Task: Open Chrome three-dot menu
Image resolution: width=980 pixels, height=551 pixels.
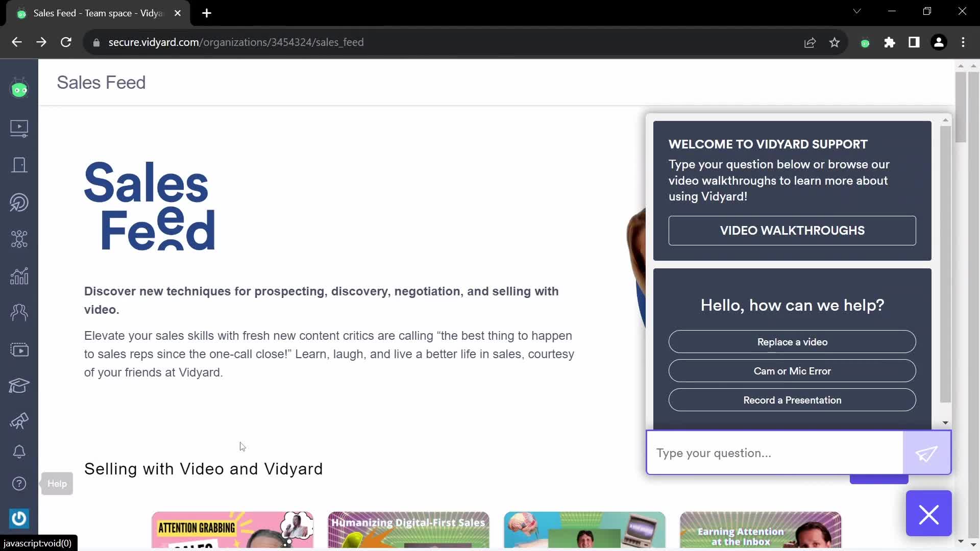Action: (x=963, y=42)
